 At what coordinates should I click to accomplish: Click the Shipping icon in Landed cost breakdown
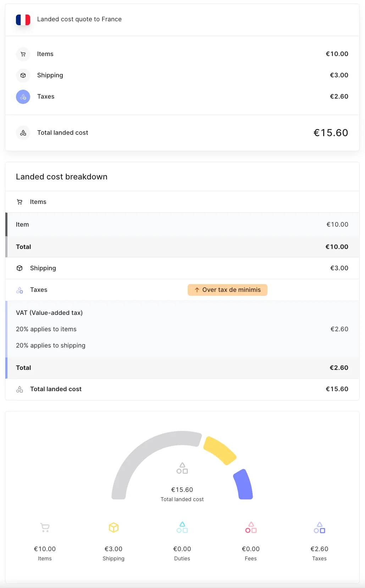[x=20, y=268]
